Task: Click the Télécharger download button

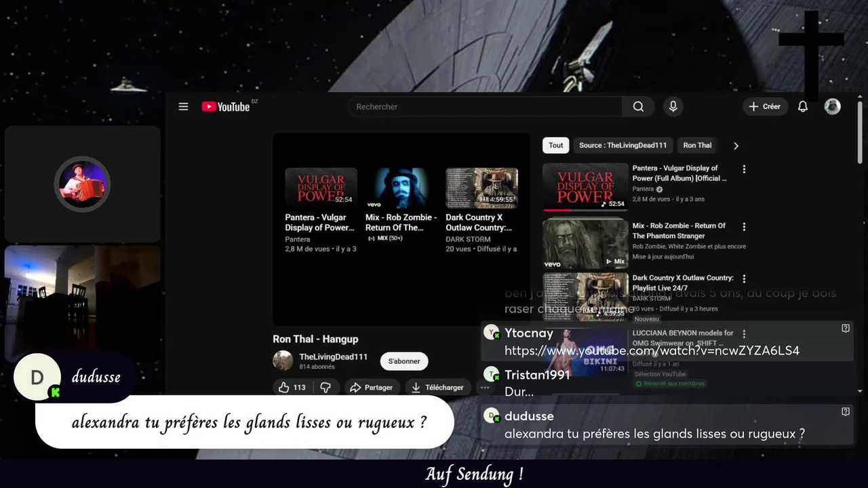Action: point(437,388)
